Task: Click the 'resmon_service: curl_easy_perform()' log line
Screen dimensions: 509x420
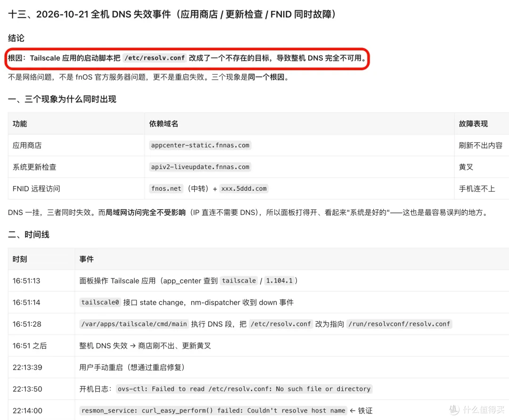Action: (x=213, y=411)
